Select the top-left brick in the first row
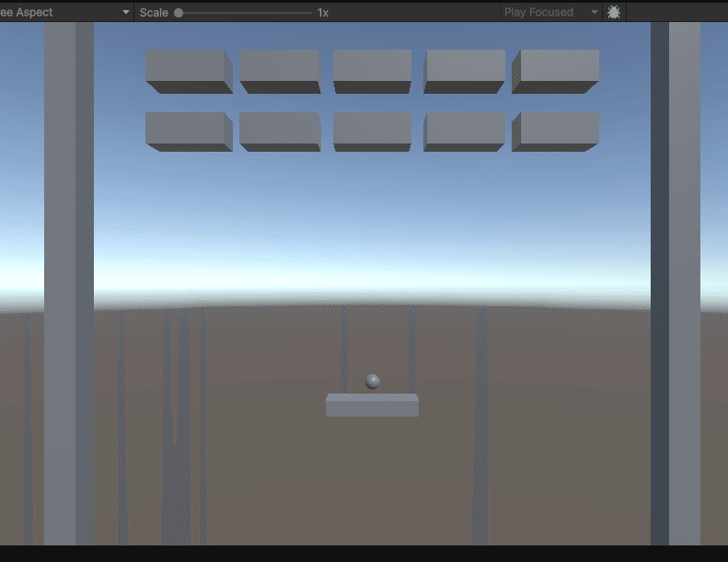Screen dimensions: 728x562 pyautogui.click(x=189, y=72)
